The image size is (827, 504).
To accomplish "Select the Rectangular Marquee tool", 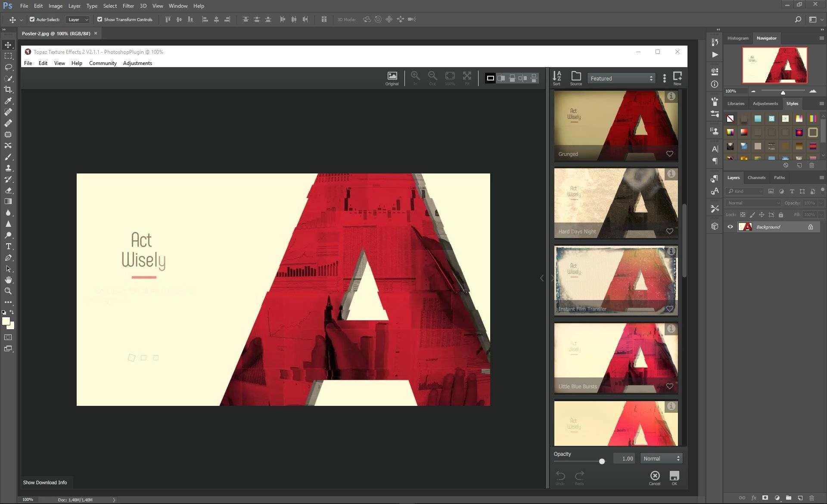I will [8, 56].
